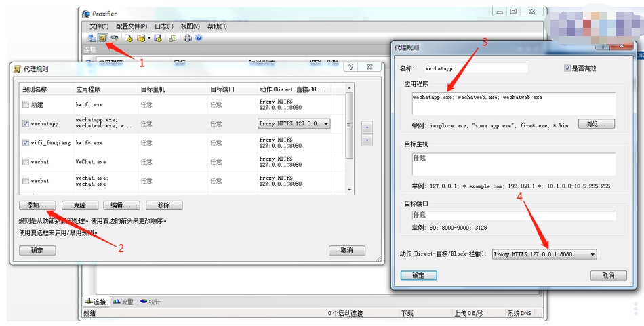The height and width of the screenshot is (326, 644).
Task: Open the 动作 Proxy HTTPS 127.0.0.1:8080 dropdown in the editor
Action: 544,254
